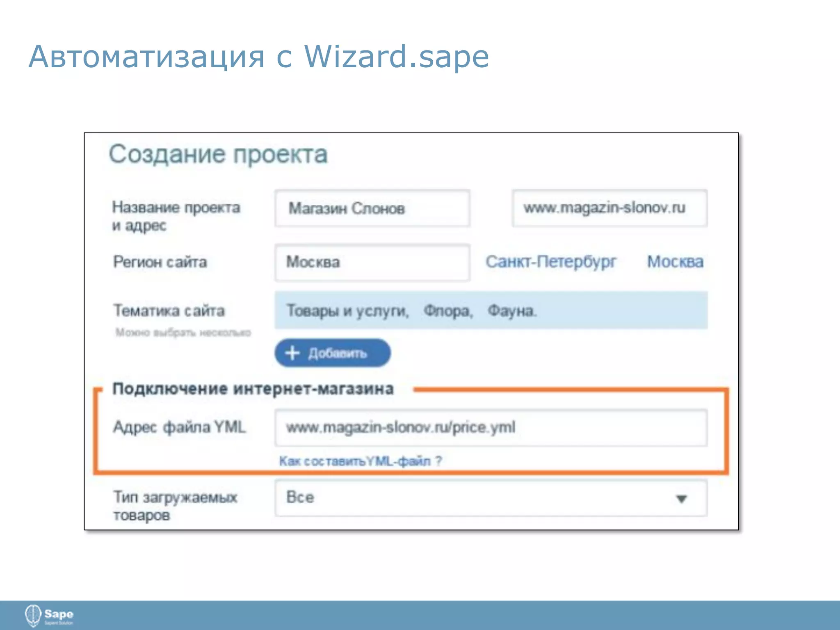This screenshot has height=630, width=840.
Task: Click the dropdown arrow in the Все selector
Action: 681,499
